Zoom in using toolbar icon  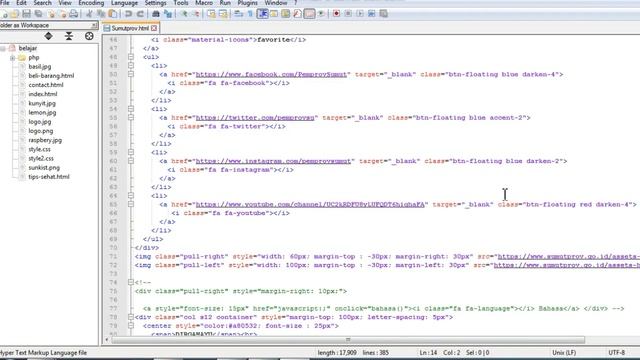184,14
